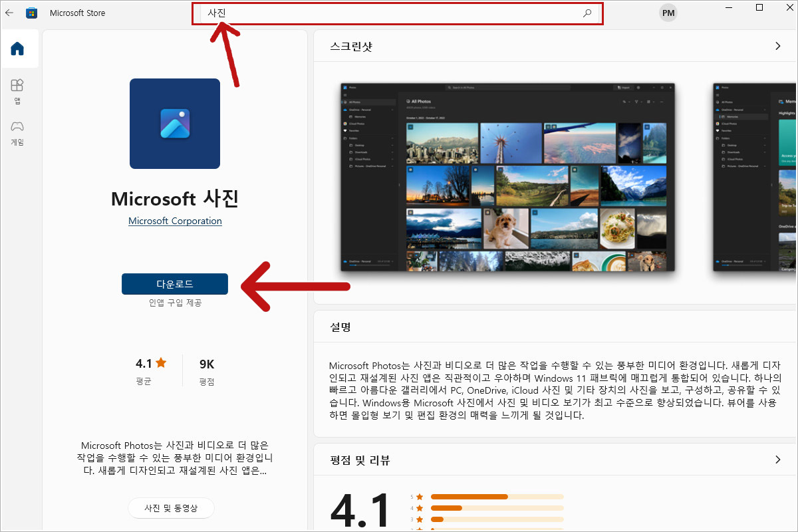798x532 pixels.
Task: Open the first All Photos screenshot
Action: click(x=507, y=177)
